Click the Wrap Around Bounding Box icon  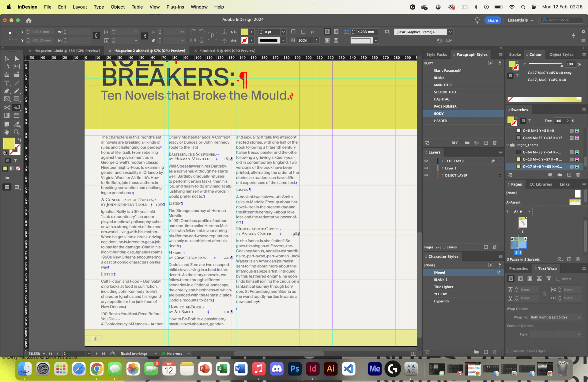(x=520, y=279)
